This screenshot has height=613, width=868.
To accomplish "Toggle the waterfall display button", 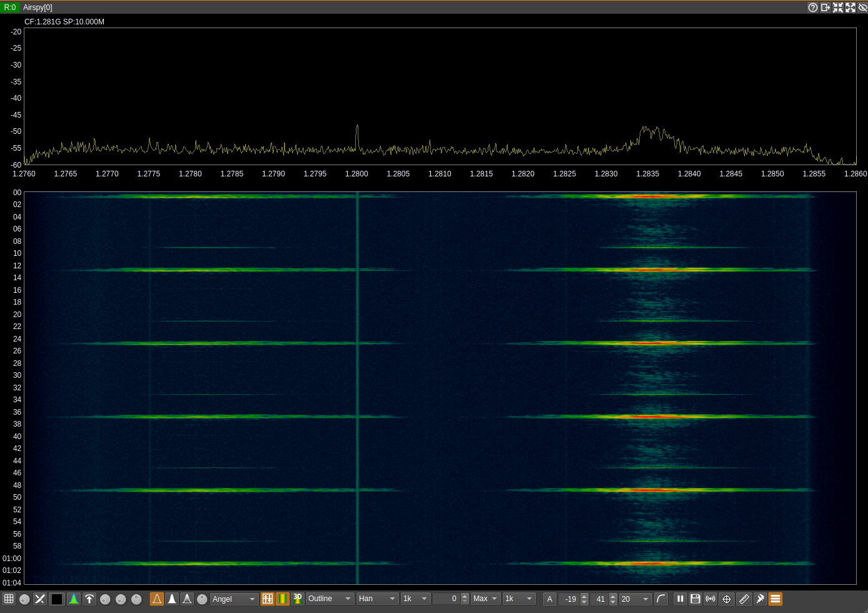I will click(283, 599).
